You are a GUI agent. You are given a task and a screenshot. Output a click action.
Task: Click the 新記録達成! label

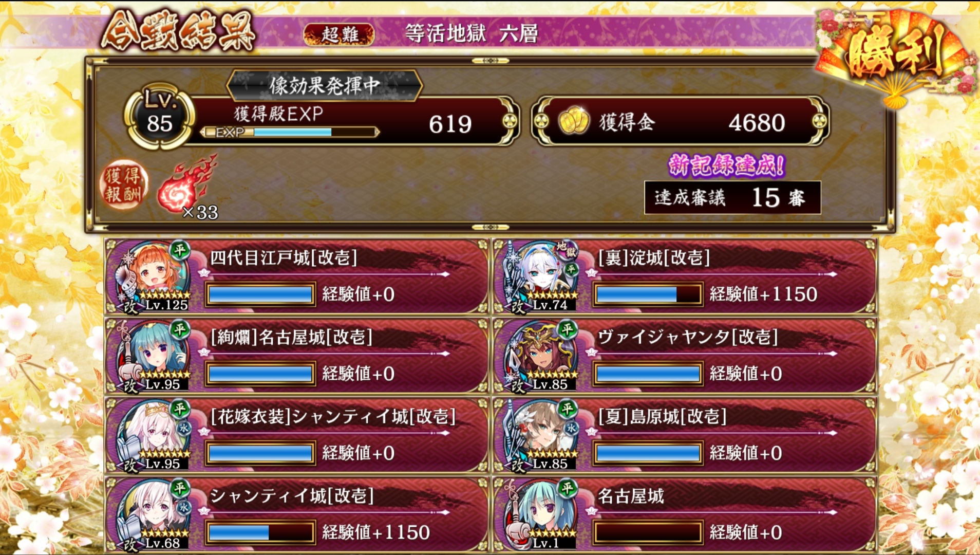tap(726, 165)
